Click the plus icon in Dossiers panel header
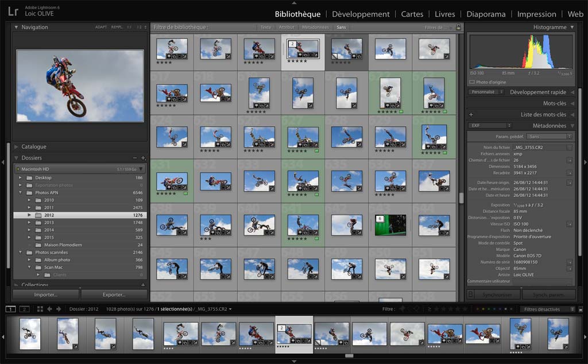588x364 pixels. (143, 158)
